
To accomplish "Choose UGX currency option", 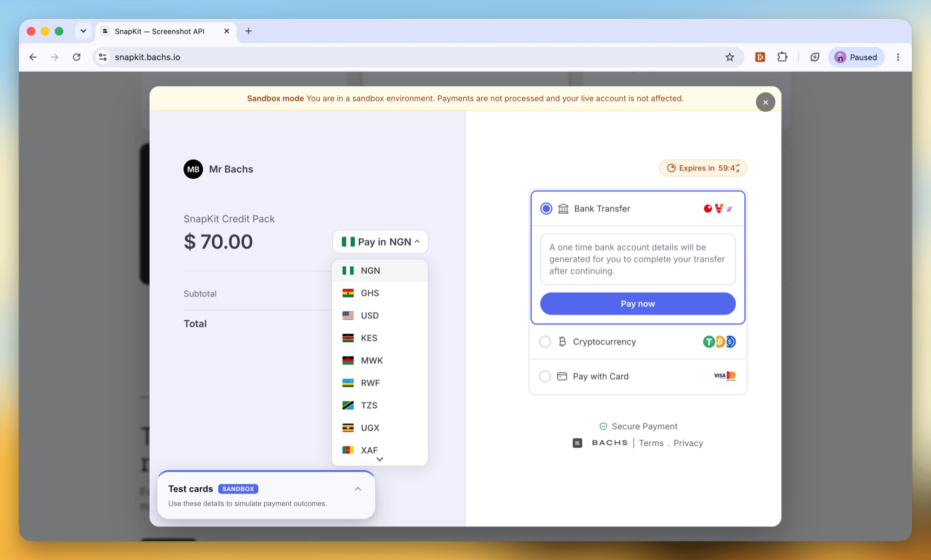I will (380, 427).
